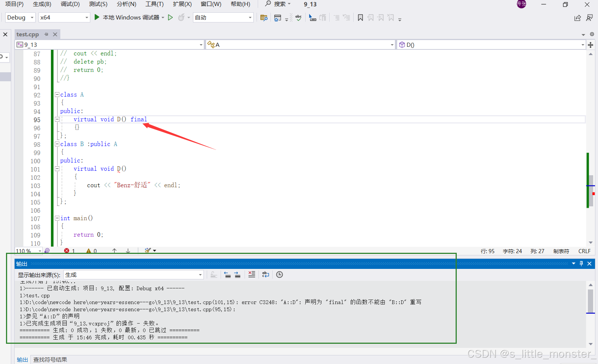Click the Live Share icon
Image resolution: width=598 pixels, height=364 pixels.
577,18
